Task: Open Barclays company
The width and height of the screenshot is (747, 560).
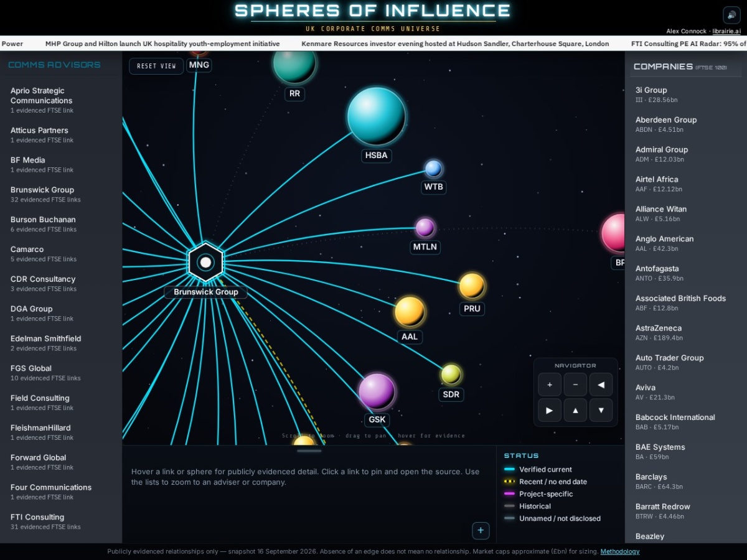Action: (x=686, y=482)
